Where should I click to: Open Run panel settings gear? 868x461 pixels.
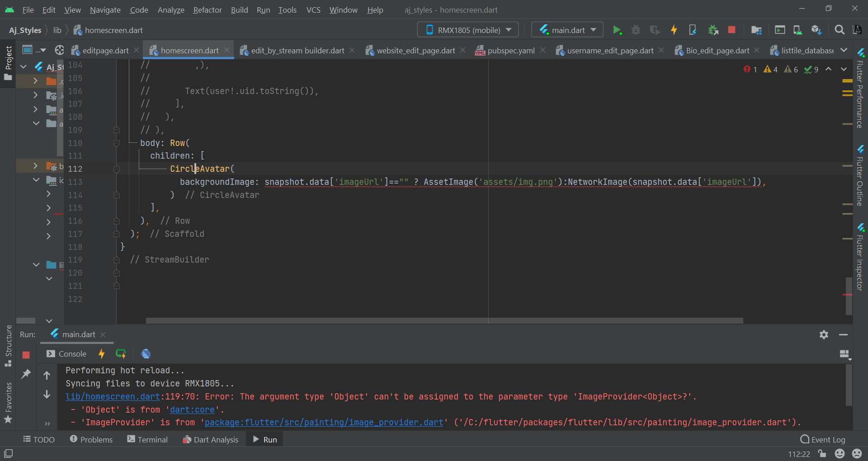tap(824, 334)
